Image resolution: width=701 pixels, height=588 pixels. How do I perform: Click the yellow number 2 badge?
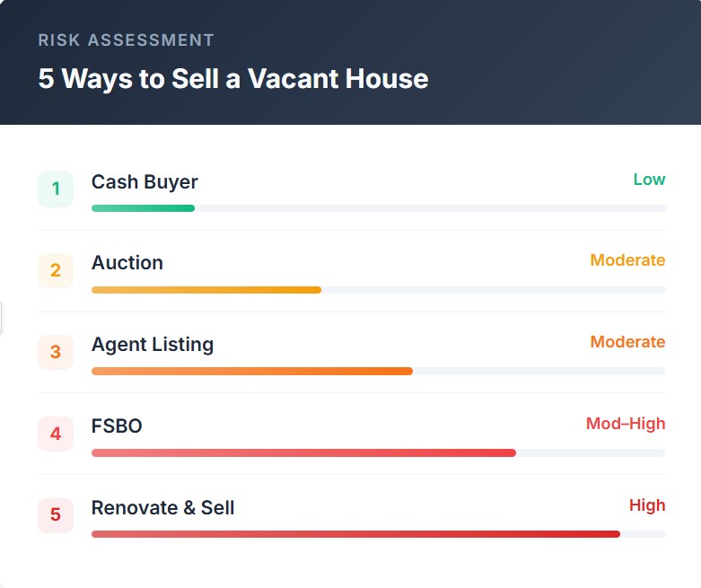click(56, 271)
